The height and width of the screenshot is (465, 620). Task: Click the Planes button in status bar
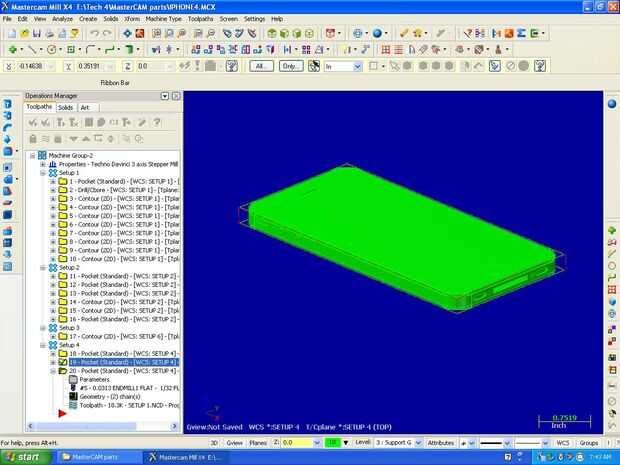258,443
